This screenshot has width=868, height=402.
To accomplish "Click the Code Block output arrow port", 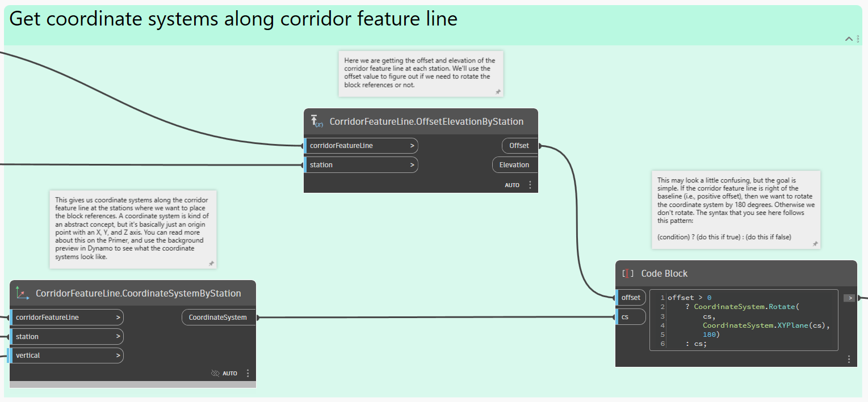I will tap(849, 298).
